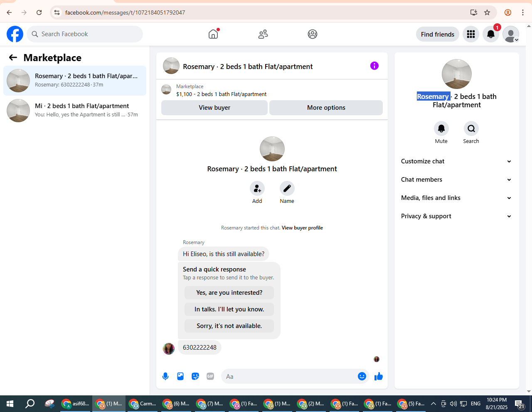
Task: Click Rosemary's sender avatar beside 6302222248
Action: (x=169, y=349)
